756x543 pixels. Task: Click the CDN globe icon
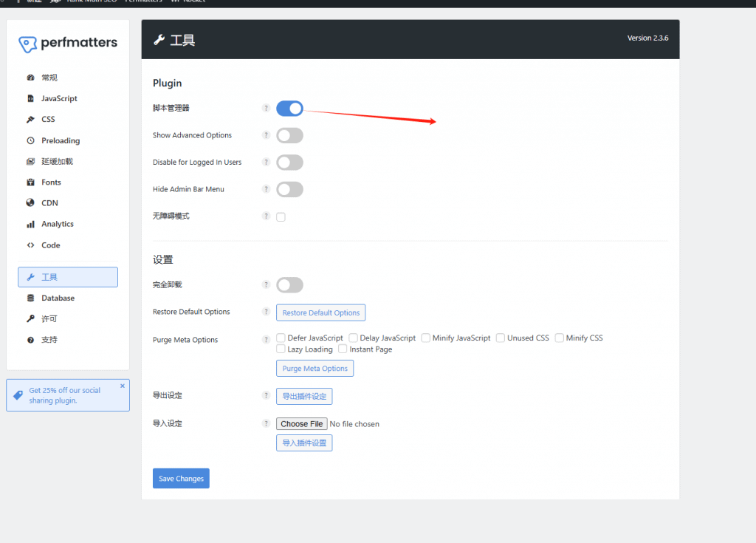coord(30,202)
